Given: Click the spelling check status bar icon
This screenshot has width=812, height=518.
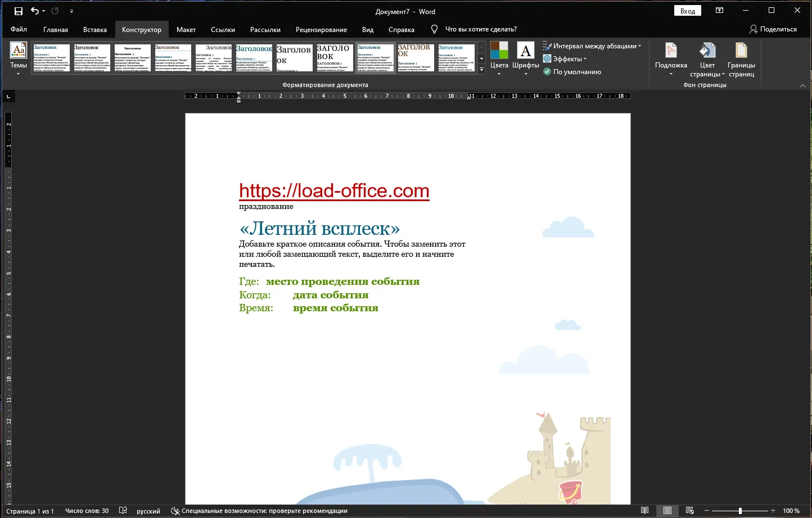Looking at the screenshot, I should (123, 511).
